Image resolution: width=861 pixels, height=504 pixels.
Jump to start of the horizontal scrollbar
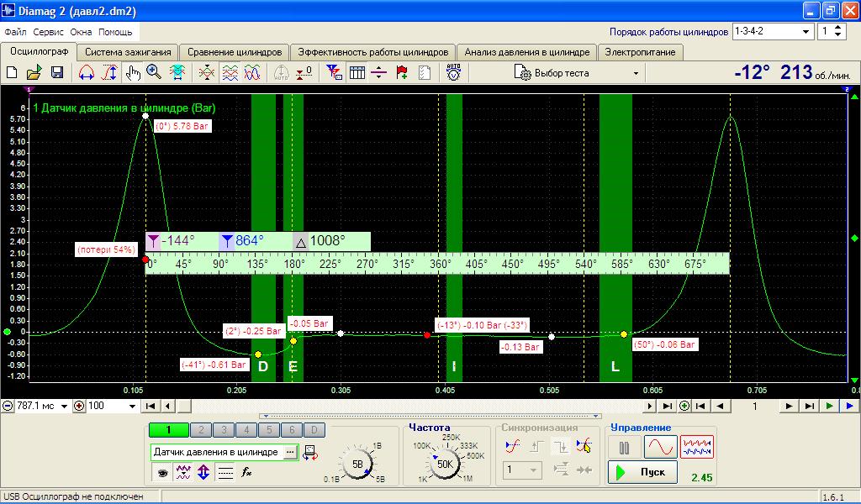coord(150,406)
